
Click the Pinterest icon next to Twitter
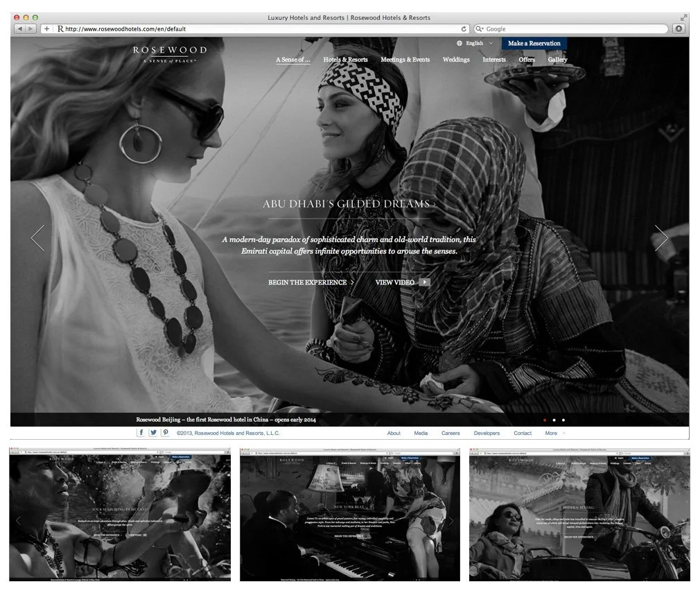pyautogui.click(x=166, y=432)
